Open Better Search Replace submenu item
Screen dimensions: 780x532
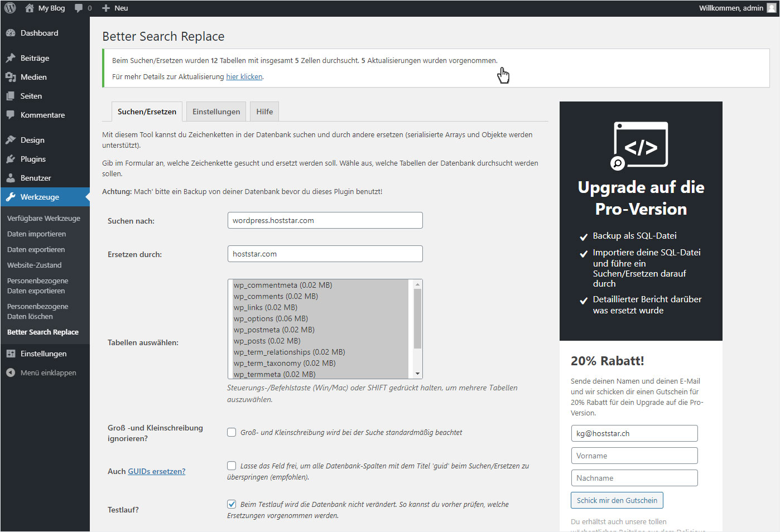(42, 332)
